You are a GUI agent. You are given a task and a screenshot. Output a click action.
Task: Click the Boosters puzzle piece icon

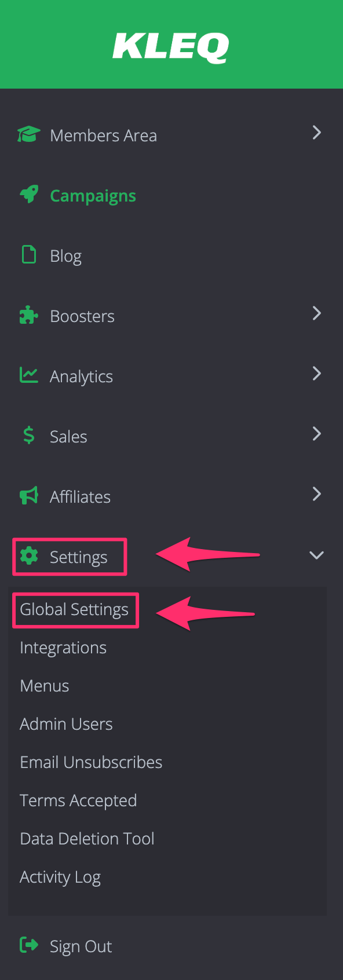(28, 315)
